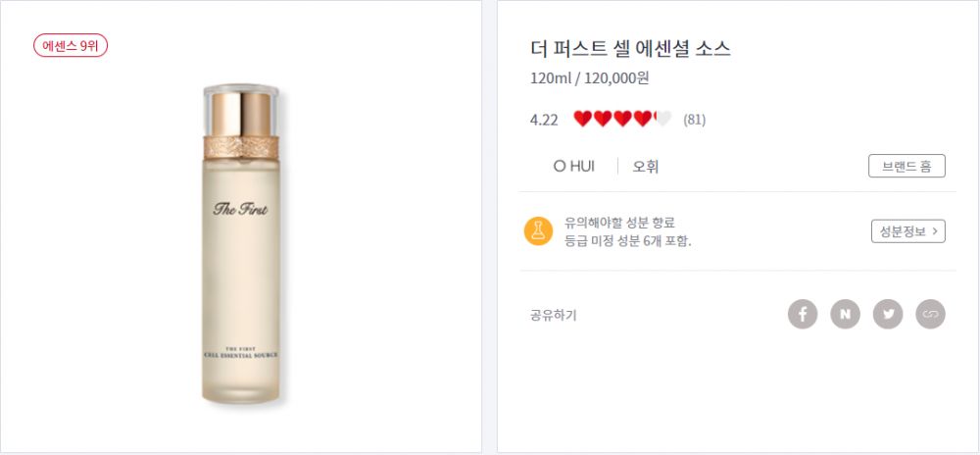980x455 pixels.
Task: Click the 120ml / 120,000원 price text
Action: coord(589,78)
